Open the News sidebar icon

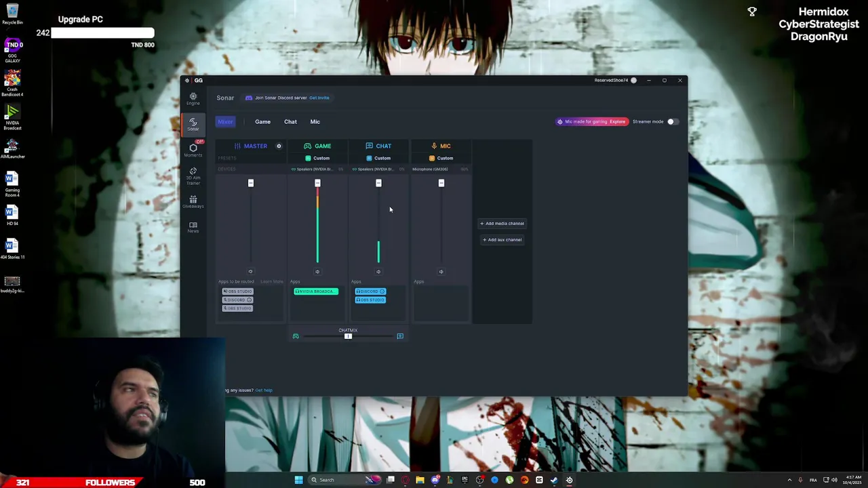click(x=193, y=227)
